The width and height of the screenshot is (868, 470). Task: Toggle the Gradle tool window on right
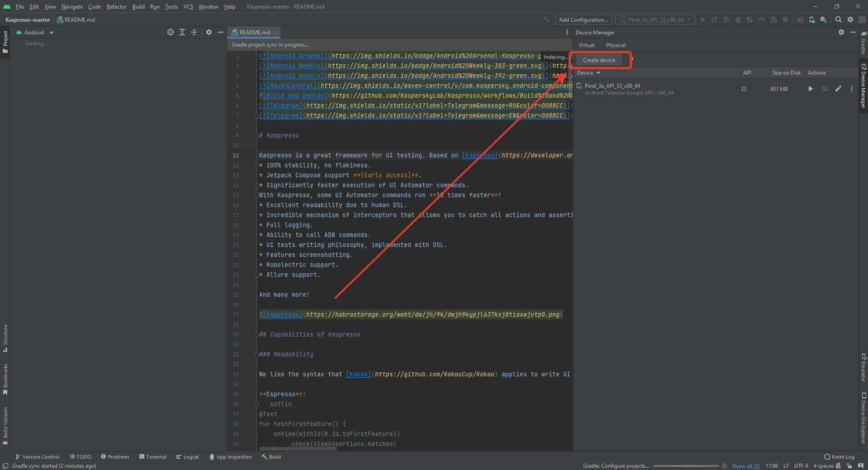(863, 43)
